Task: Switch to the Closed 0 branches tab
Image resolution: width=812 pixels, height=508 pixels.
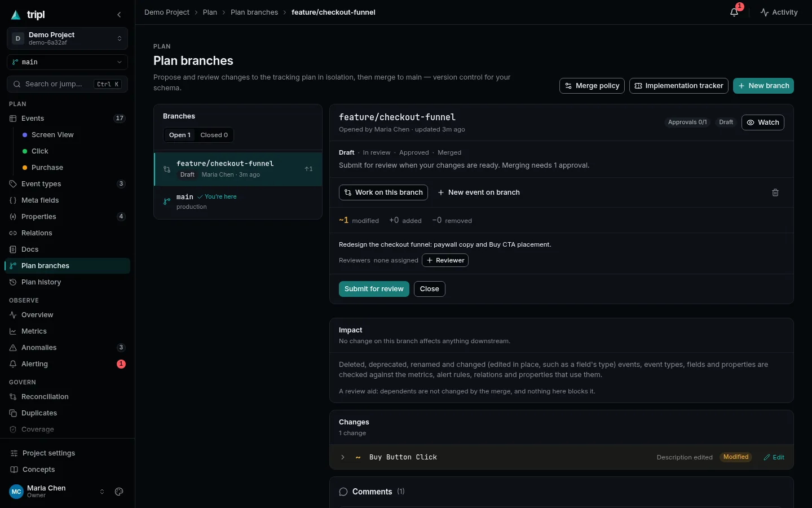Action: point(214,135)
